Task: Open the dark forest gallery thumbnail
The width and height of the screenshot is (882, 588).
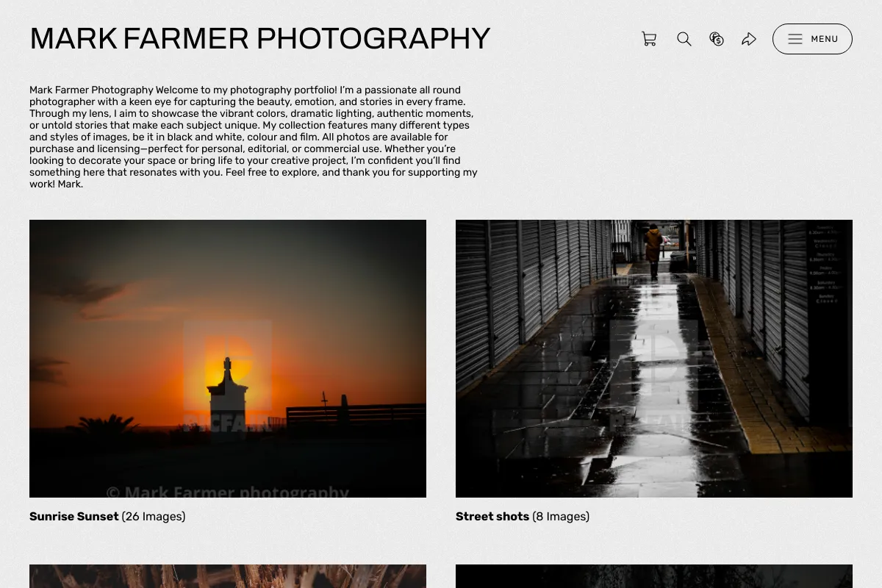Action: click(x=654, y=576)
